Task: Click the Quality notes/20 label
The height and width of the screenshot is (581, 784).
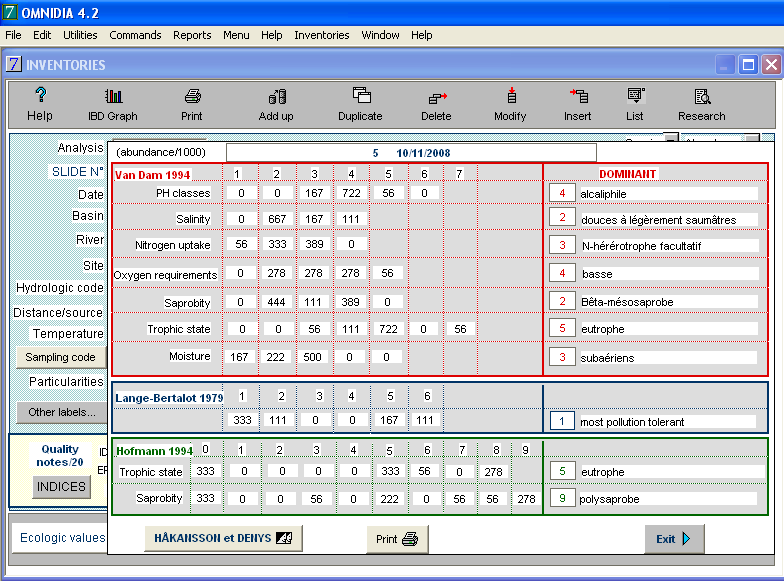Action: 60,456
